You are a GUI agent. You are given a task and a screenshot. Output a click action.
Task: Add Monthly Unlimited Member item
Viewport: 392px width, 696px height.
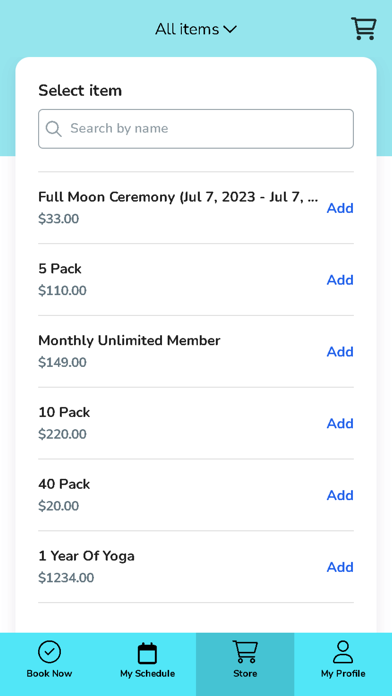point(340,352)
